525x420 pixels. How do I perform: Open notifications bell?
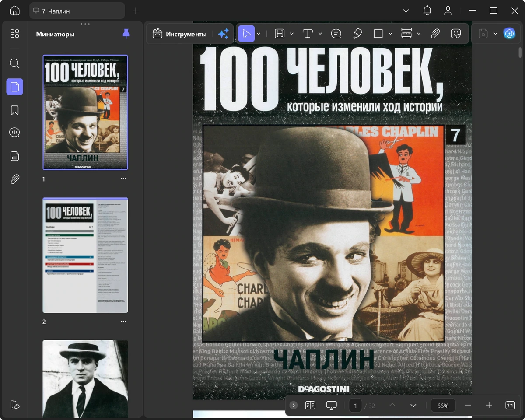(427, 10)
